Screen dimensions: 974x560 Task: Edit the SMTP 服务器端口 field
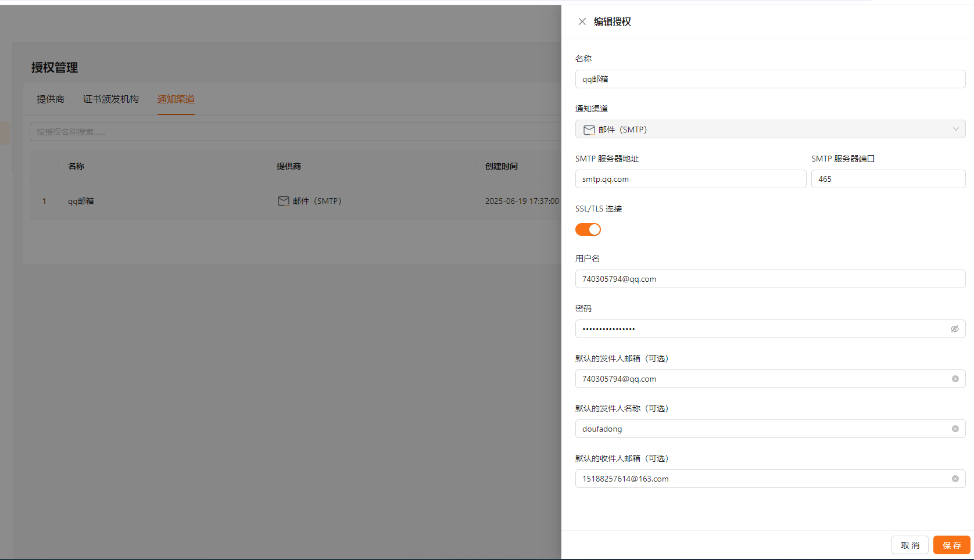click(887, 179)
